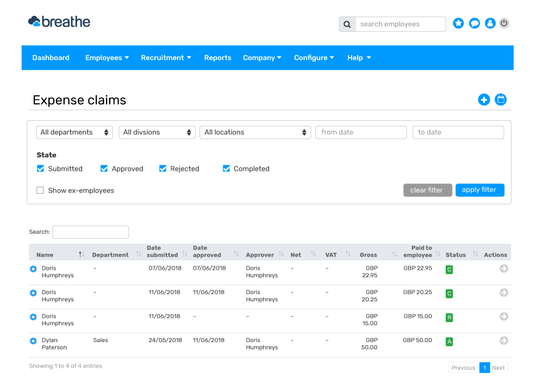Click inside the Search field above the table
This screenshot has width=543, height=392.
pos(90,232)
